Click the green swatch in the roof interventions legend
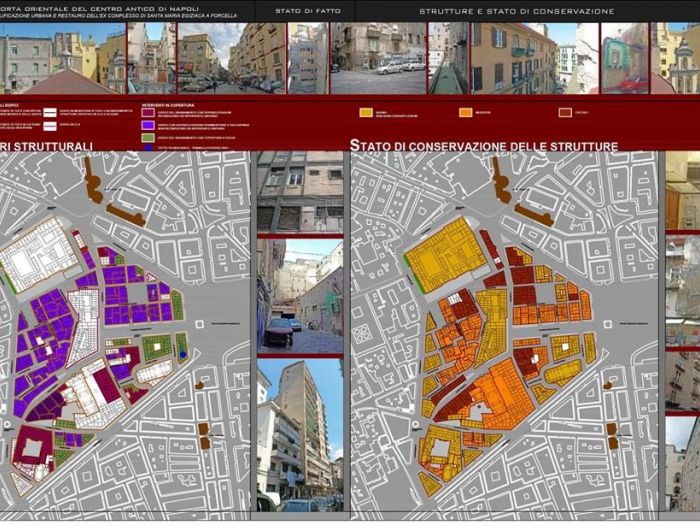700x525 pixels. tap(148, 138)
